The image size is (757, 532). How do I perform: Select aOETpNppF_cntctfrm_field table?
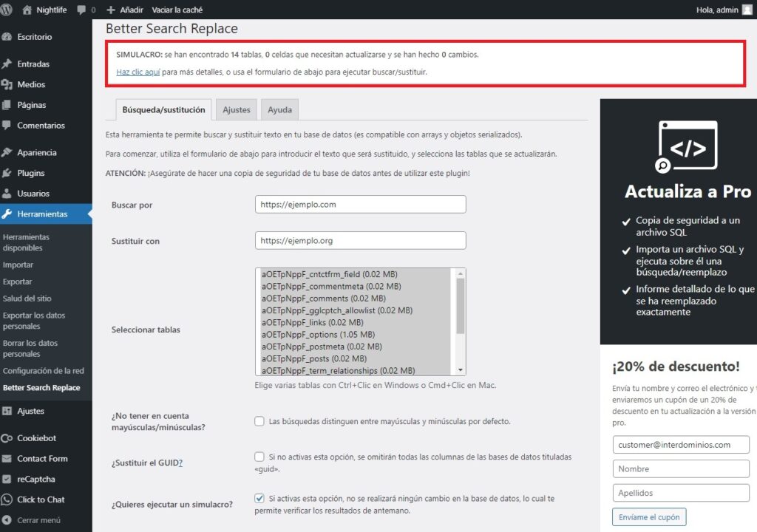[356, 274]
